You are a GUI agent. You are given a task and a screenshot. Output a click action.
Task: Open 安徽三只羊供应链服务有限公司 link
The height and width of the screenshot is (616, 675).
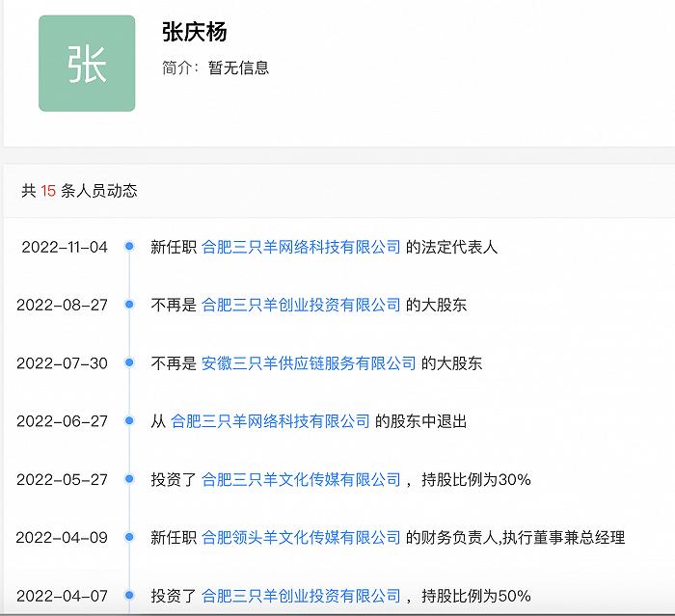309,362
